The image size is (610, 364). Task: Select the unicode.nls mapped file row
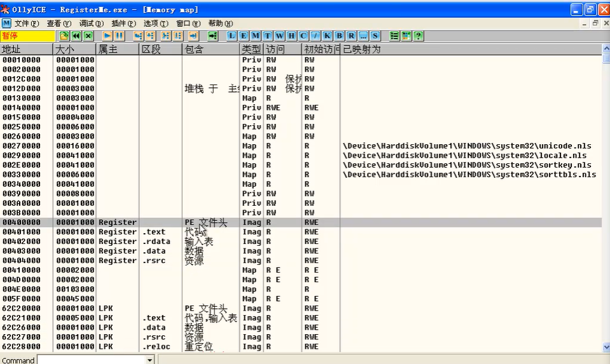[x=301, y=146]
